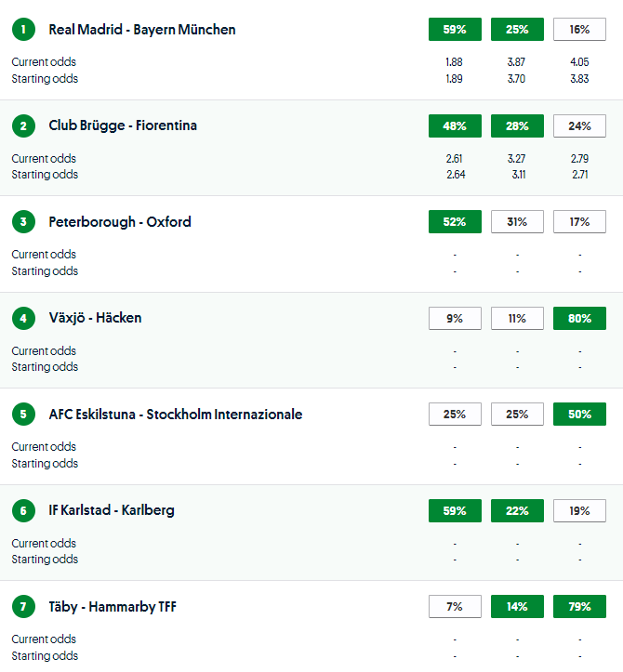Screen dimensions: 623x672
Task: Select the 31% draw option for Peterborough - Oxford
Action: [517, 222]
